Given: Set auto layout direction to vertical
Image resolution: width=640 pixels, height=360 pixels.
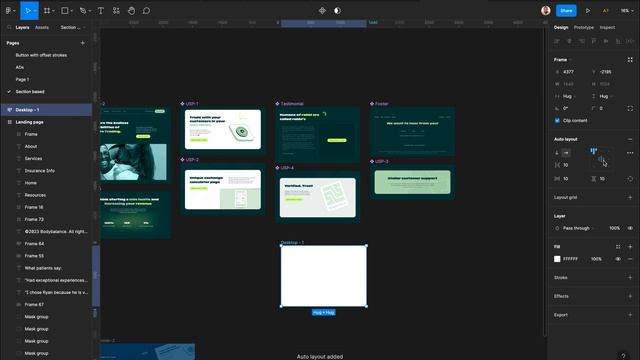Looking at the screenshot, I should pos(557,153).
